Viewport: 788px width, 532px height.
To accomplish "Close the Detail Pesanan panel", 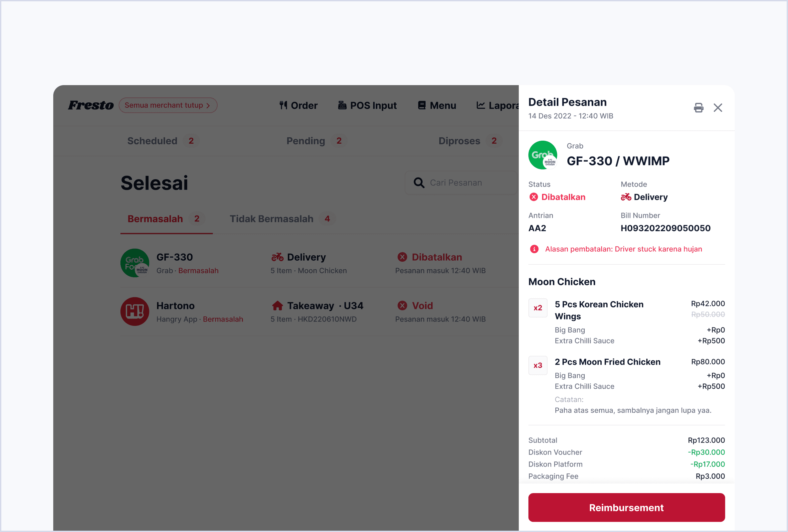I will coord(718,108).
